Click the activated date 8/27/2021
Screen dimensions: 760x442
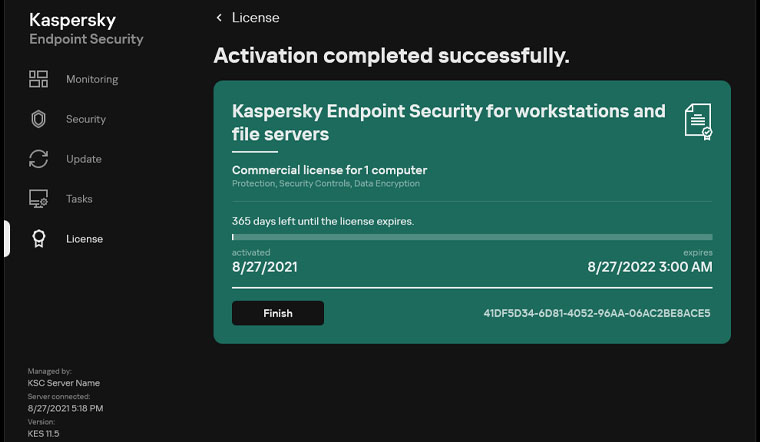coord(265,267)
